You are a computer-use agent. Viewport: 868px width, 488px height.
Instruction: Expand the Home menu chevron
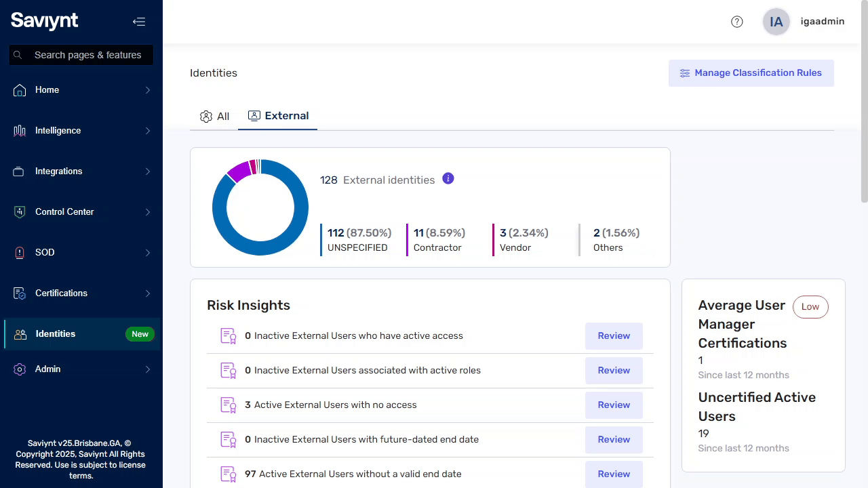point(148,90)
